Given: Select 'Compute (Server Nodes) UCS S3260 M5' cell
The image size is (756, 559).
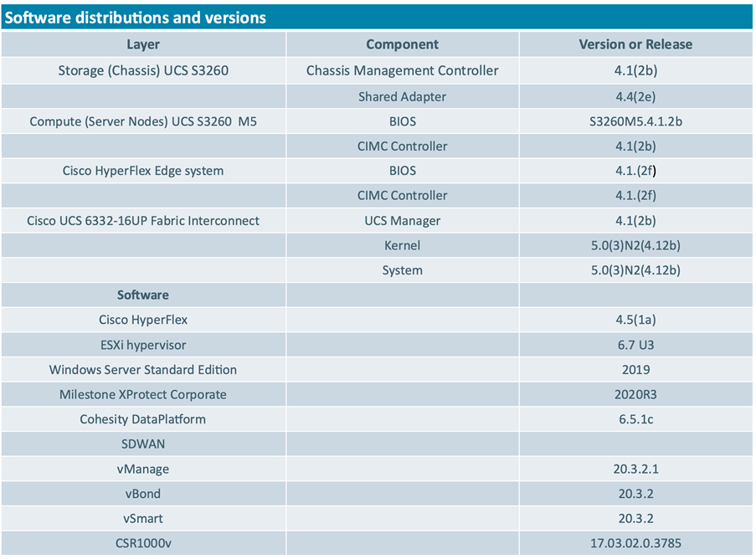Looking at the screenshot, I should pos(143,121).
